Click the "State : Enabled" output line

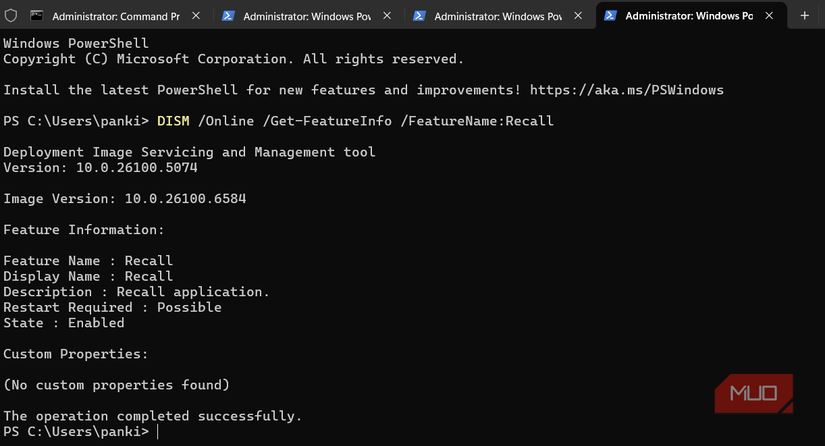tap(64, 323)
